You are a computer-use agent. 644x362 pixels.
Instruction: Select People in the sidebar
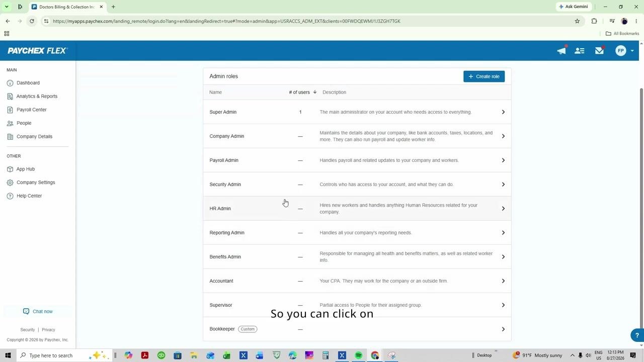24,123
